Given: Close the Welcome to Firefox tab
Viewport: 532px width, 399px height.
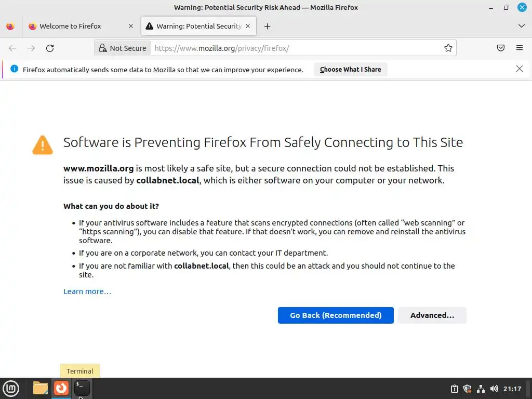Looking at the screenshot, I should [131, 26].
